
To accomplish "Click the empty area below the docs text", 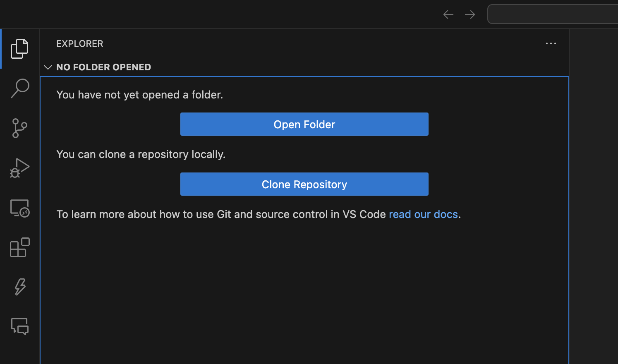I will pos(304,290).
